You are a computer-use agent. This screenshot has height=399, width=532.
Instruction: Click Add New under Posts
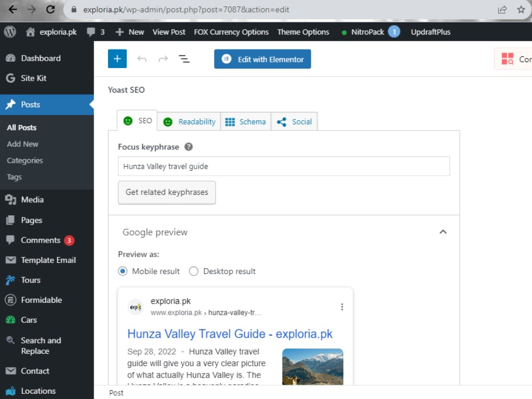23,144
